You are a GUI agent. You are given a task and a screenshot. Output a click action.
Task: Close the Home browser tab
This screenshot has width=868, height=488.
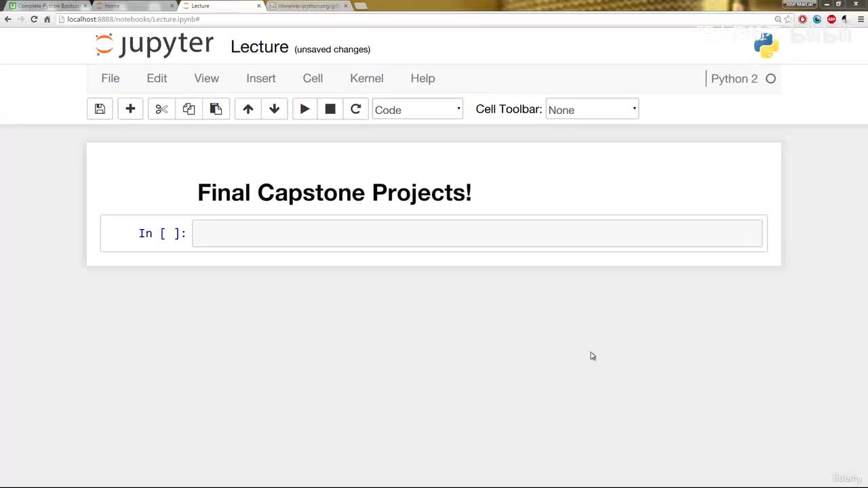coord(172,5)
